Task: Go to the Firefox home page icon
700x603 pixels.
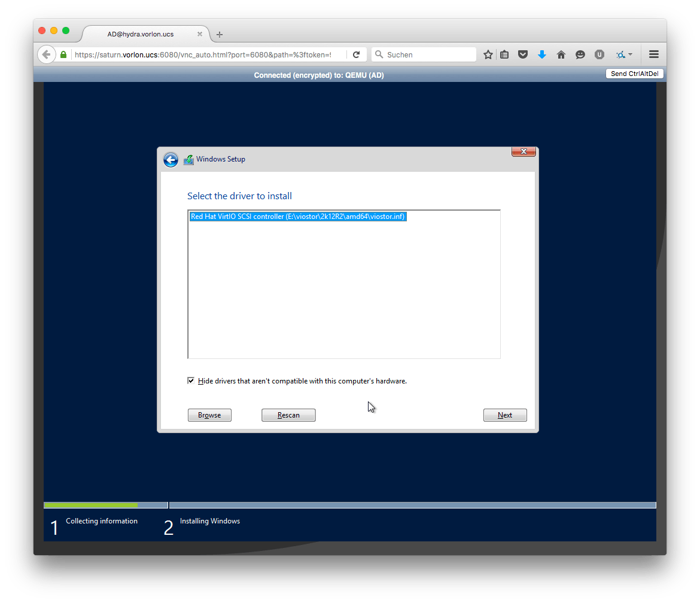Action: [x=561, y=54]
